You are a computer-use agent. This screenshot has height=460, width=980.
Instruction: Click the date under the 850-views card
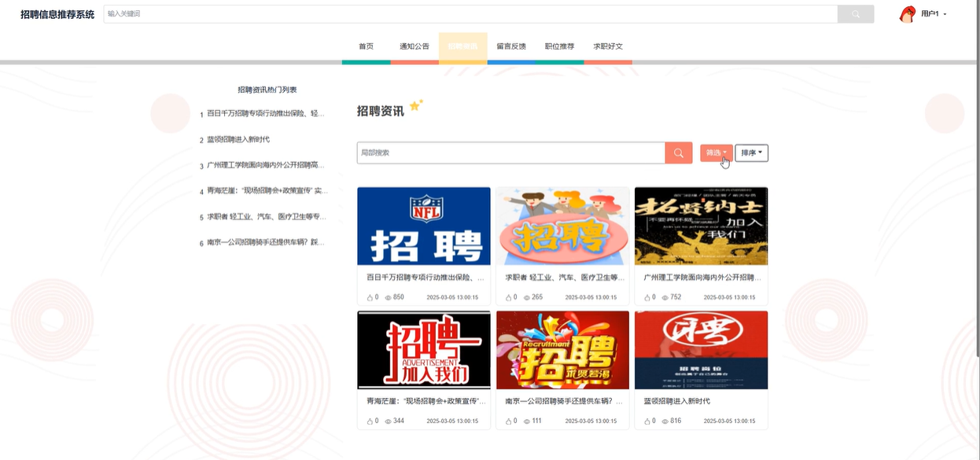click(x=452, y=297)
